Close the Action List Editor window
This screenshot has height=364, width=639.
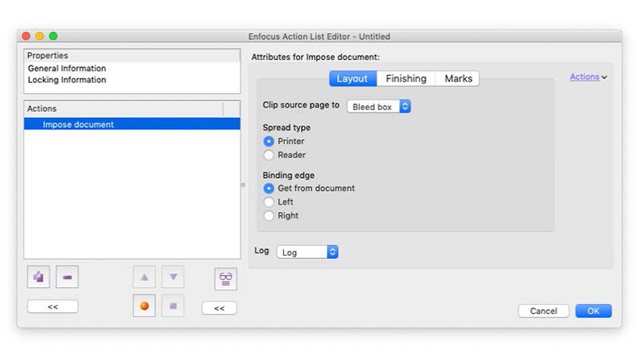coord(27,36)
